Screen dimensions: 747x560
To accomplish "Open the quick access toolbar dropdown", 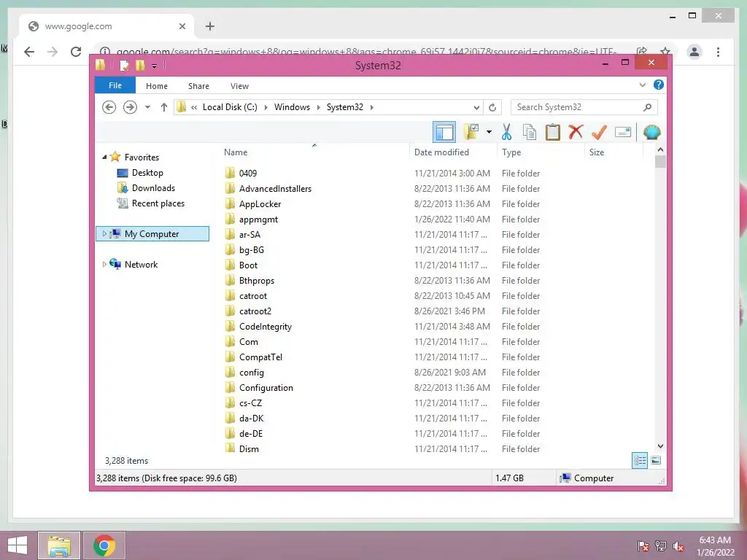I will coord(154,66).
